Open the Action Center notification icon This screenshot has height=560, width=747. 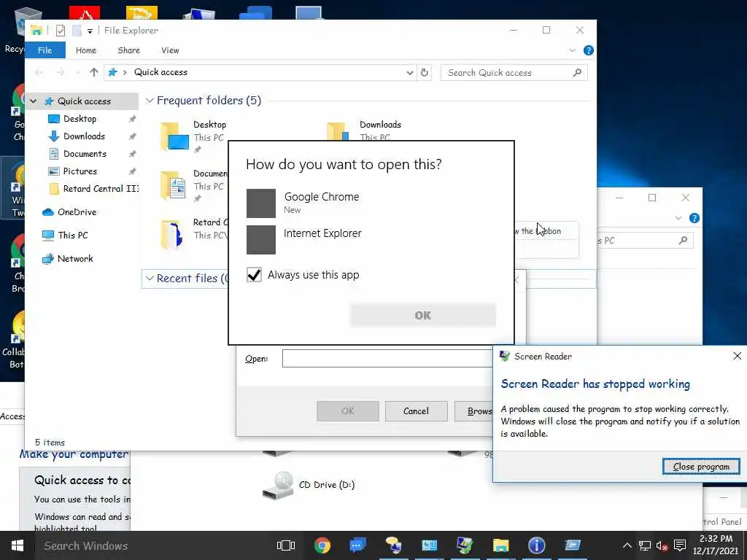(681, 545)
